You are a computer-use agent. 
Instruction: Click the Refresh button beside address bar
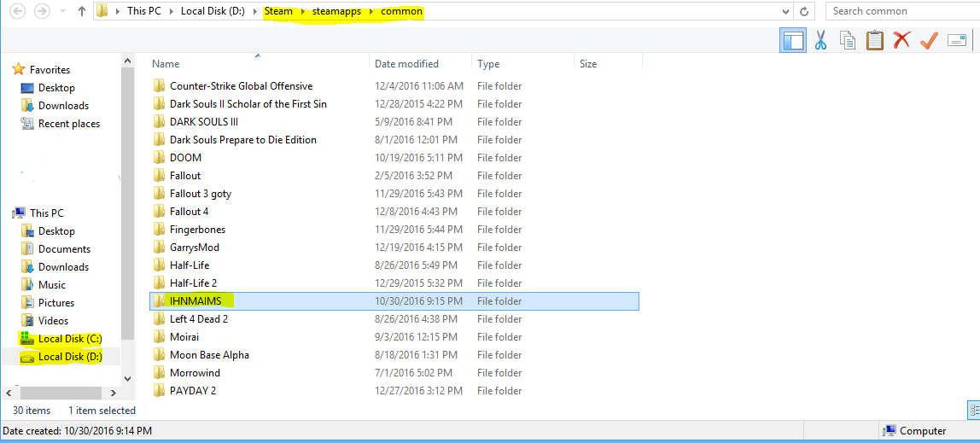tap(804, 11)
